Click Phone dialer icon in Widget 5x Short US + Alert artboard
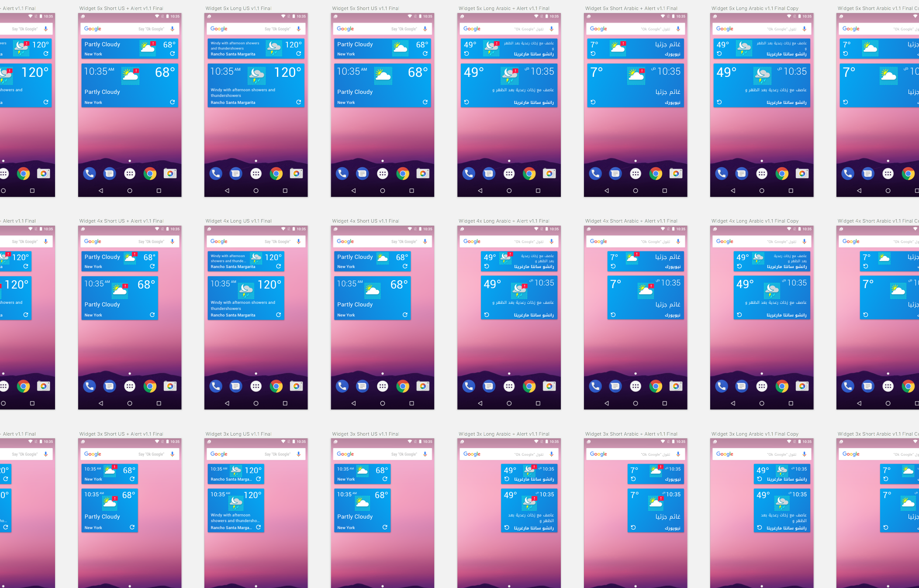Viewport: 919px width, 588px height. pos(89,174)
